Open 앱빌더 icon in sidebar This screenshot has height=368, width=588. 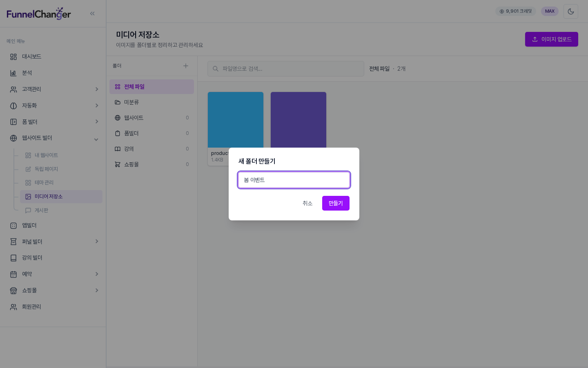(x=13, y=226)
